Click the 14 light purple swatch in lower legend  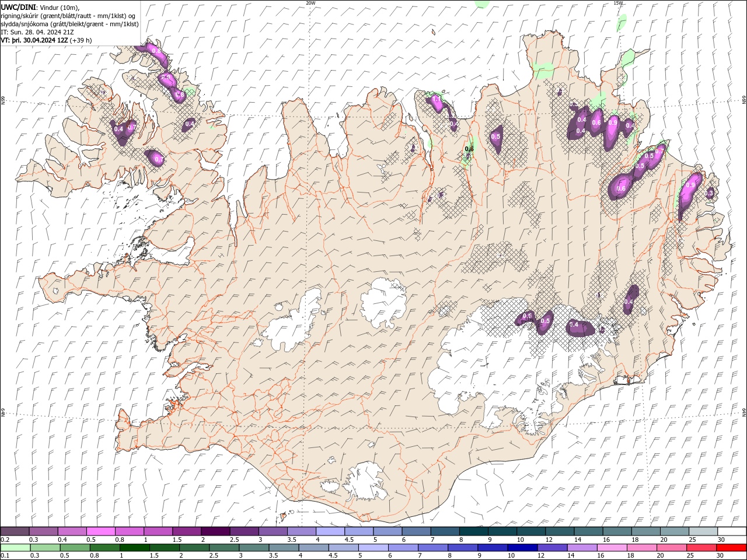tap(581, 548)
